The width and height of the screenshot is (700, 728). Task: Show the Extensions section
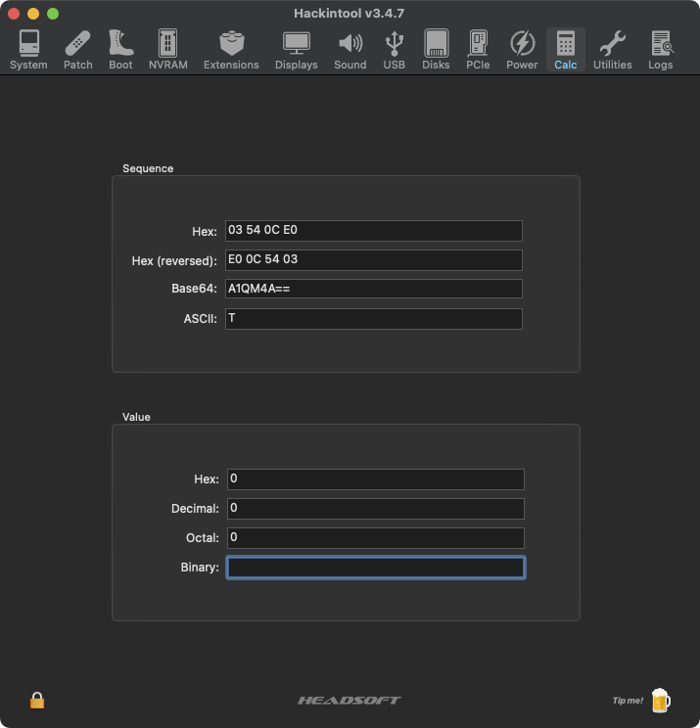coord(231,50)
